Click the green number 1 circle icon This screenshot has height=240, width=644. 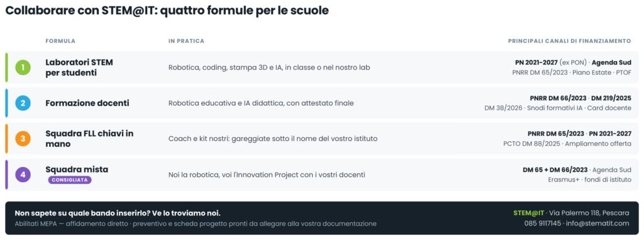23,67
